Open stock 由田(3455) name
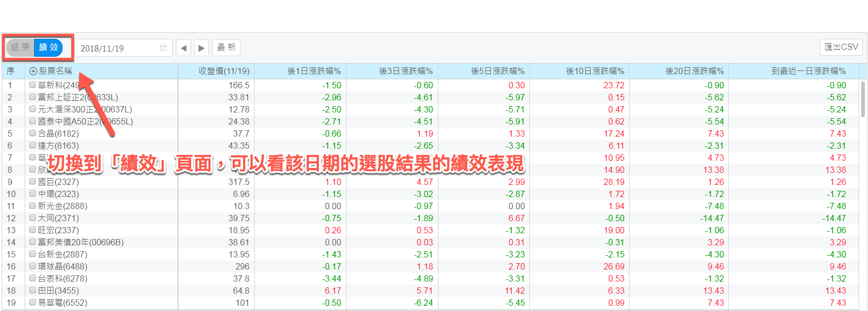 pyautogui.click(x=58, y=291)
